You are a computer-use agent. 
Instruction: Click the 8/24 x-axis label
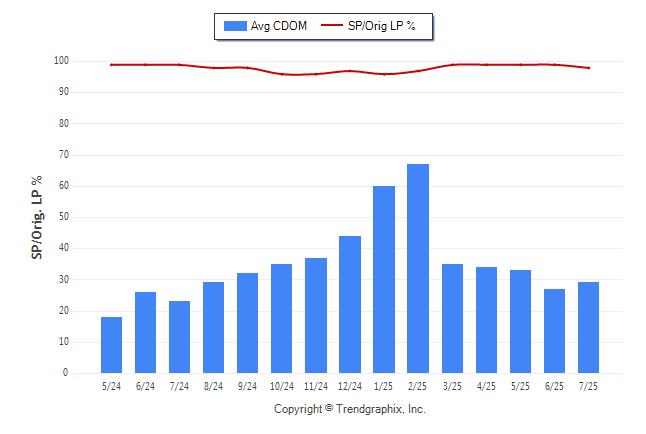tap(213, 387)
